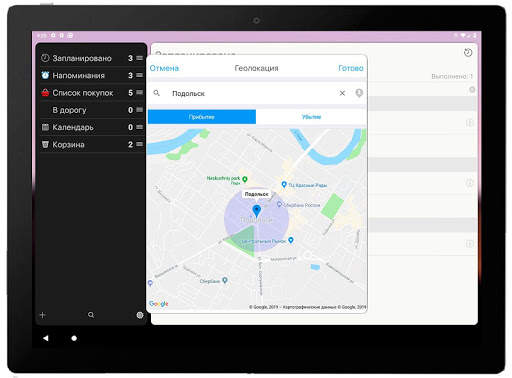
Task: Click the Выполнено: 1 label in background
Action: coord(452,76)
